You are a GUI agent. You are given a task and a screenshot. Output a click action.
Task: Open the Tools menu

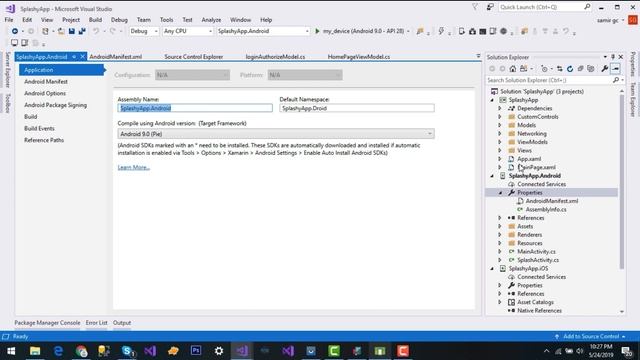click(x=166, y=20)
